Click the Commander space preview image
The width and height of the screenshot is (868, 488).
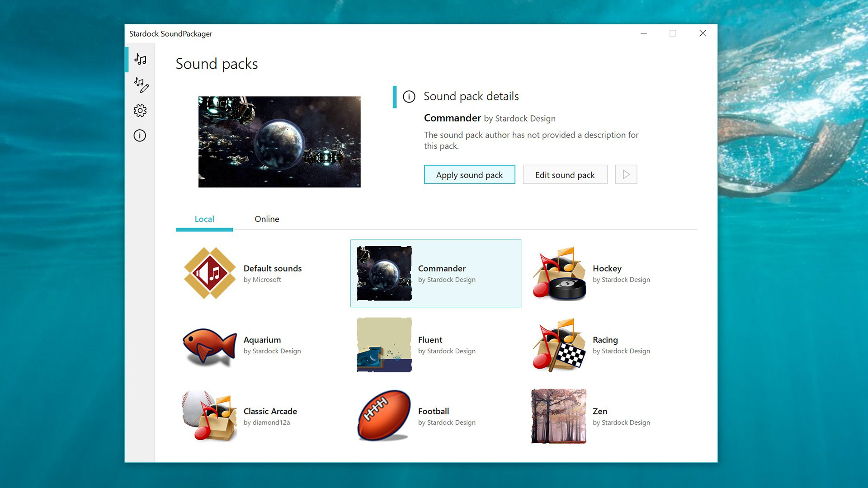(279, 141)
